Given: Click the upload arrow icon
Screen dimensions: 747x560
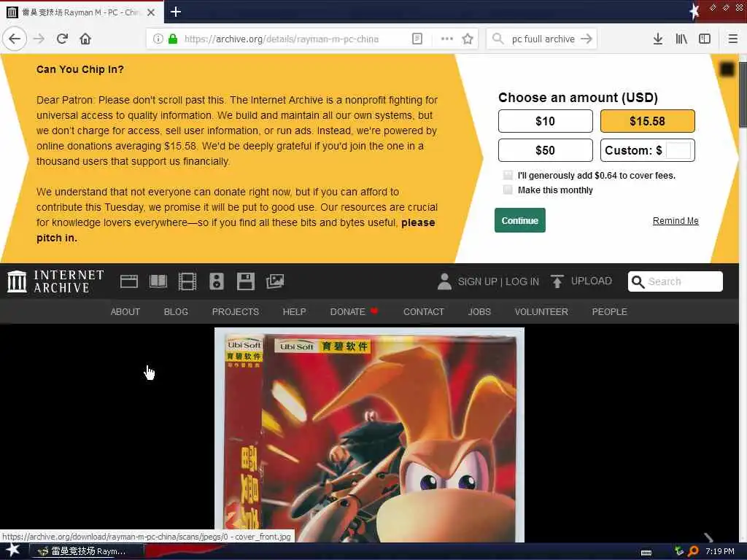Looking at the screenshot, I should click(557, 281).
